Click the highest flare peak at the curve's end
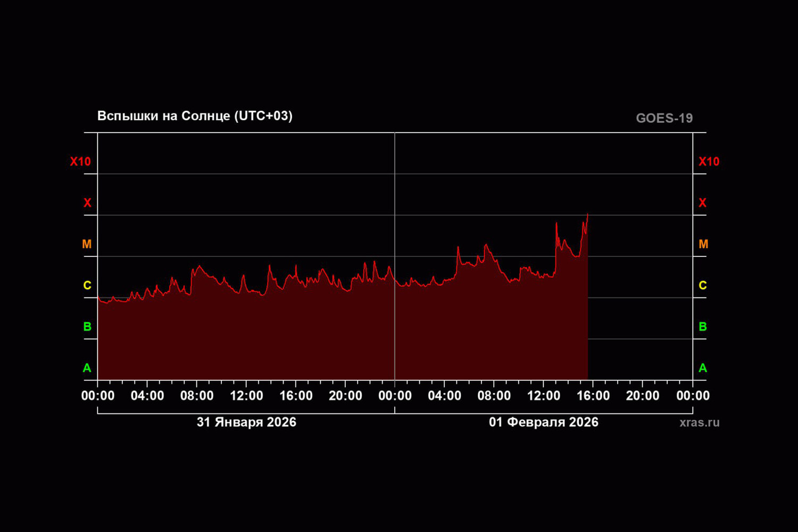Viewport: 798px width, 532px height. click(x=587, y=214)
